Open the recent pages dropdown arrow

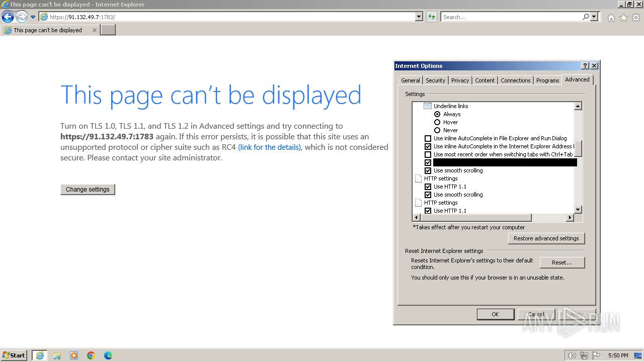[33, 17]
